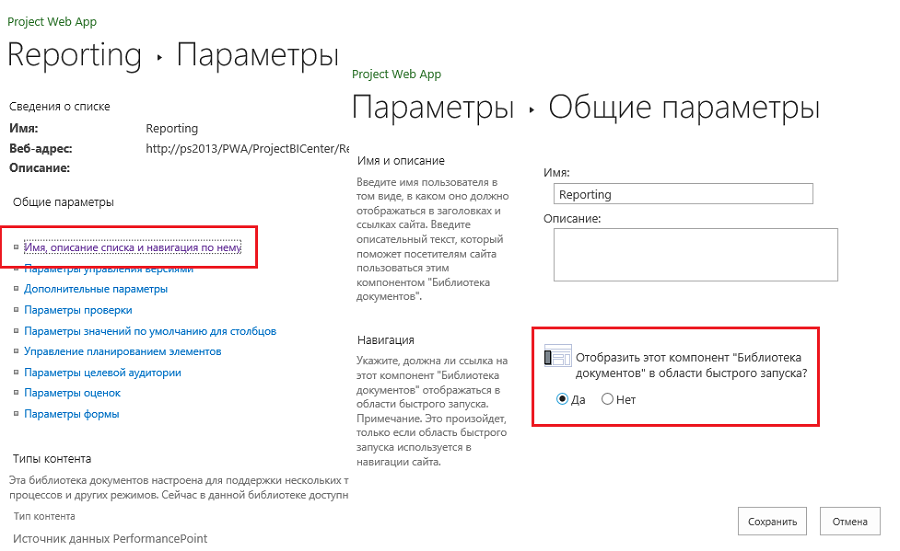Viewport: 900px width, 551px height.
Task: Click the 'Имя и описание' section heading
Action: (x=401, y=161)
